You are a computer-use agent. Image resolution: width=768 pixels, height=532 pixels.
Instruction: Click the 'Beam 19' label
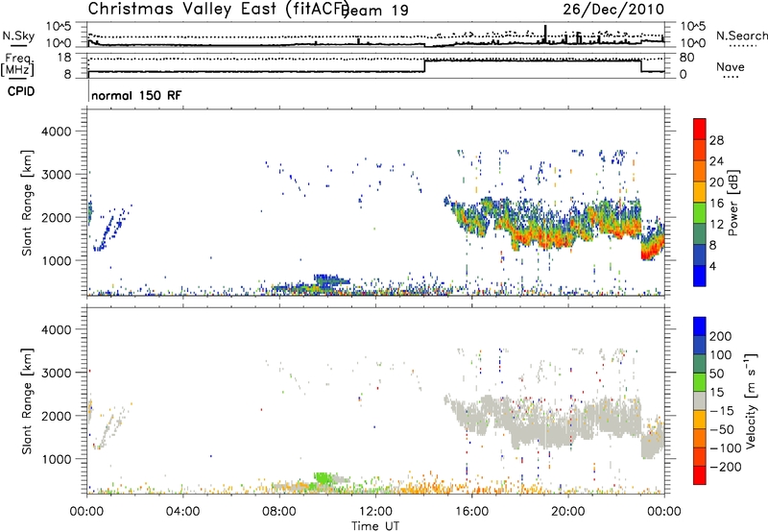[375, 11]
